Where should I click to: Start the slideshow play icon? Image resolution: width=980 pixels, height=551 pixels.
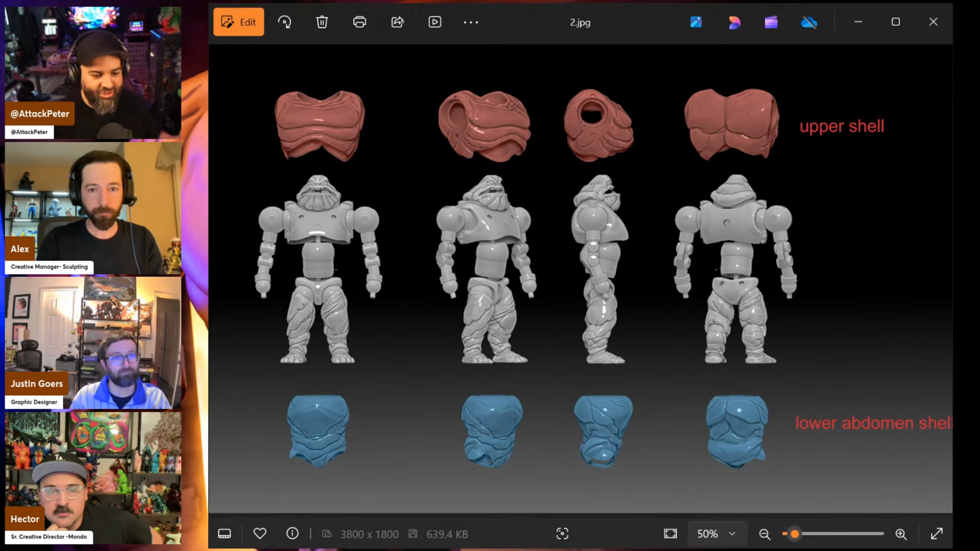(x=435, y=22)
